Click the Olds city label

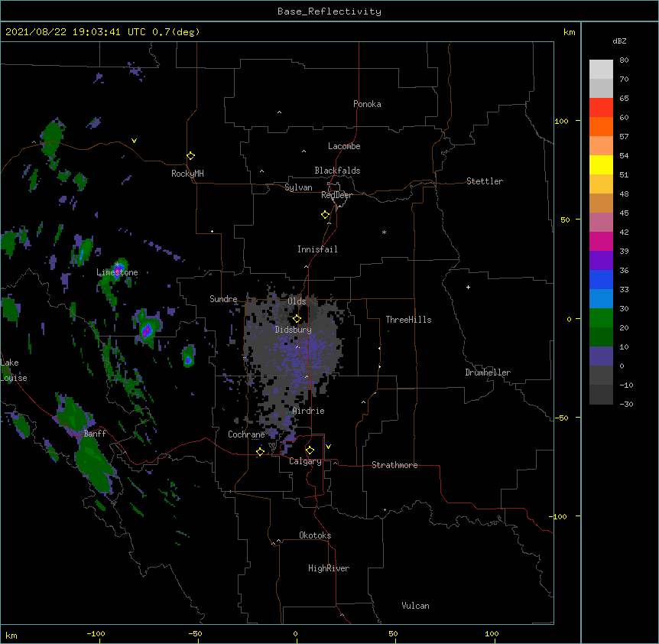(x=297, y=301)
